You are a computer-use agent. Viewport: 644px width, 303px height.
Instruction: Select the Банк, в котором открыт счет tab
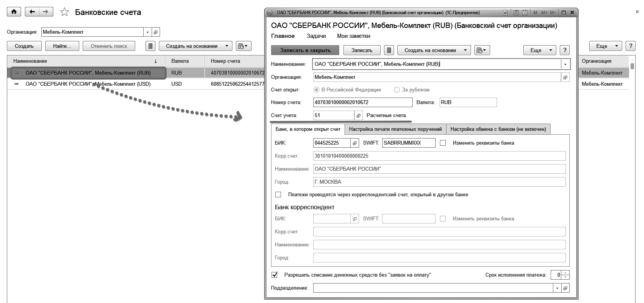click(x=308, y=129)
